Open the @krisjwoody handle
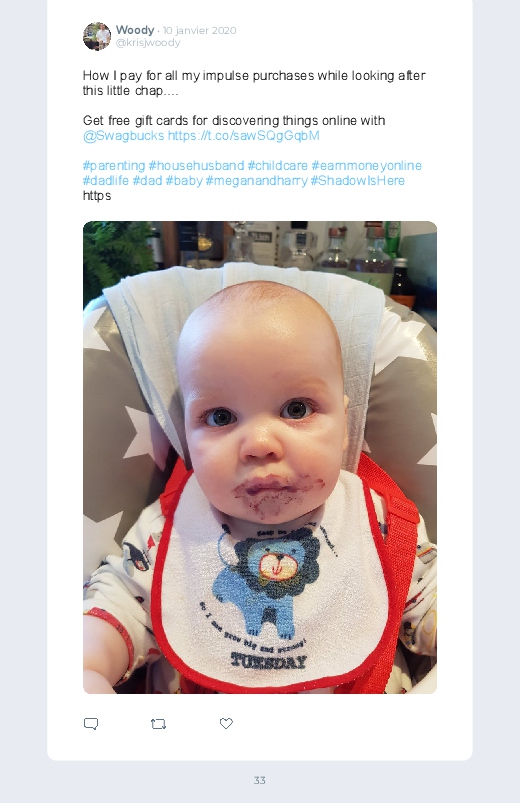The height and width of the screenshot is (803, 520). tap(148, 43)
